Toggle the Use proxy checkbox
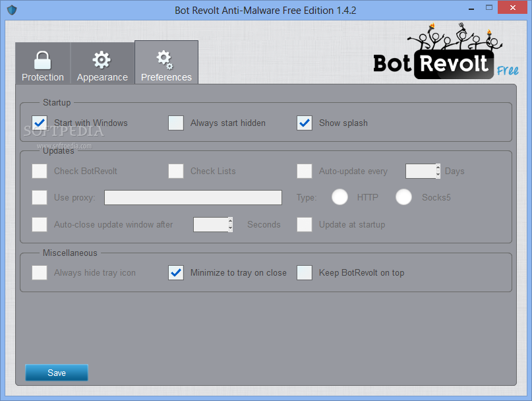Image resolution: width=532 pixels, height=401 pixels. click(40, 198)
